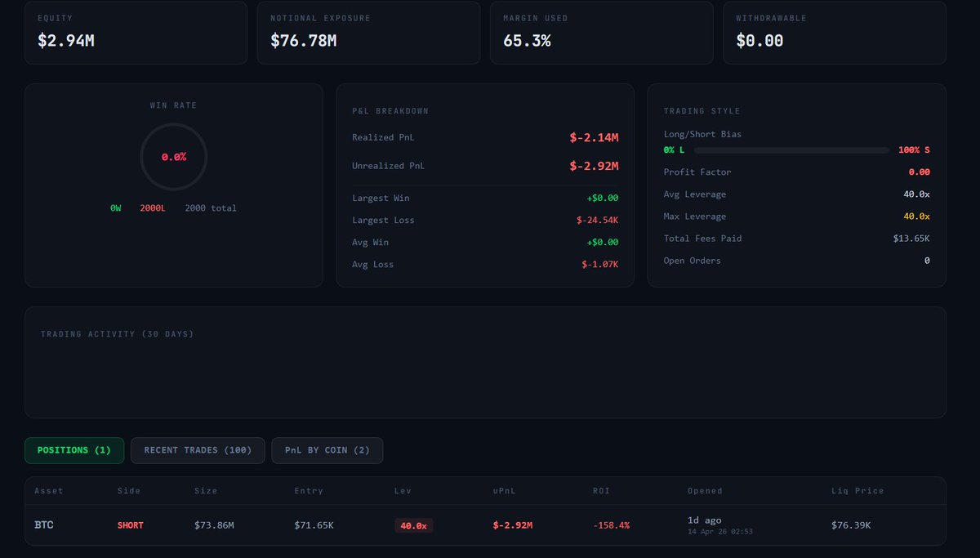The height and width of the screenshot is (558, 980).
Task: Click the Size column header
Action: point(206,491)
